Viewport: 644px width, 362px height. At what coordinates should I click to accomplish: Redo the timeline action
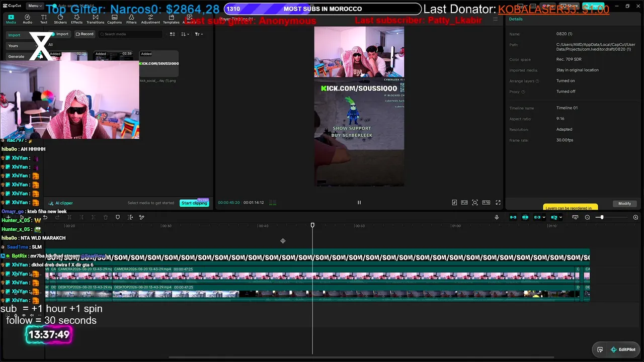pos(57,217)
